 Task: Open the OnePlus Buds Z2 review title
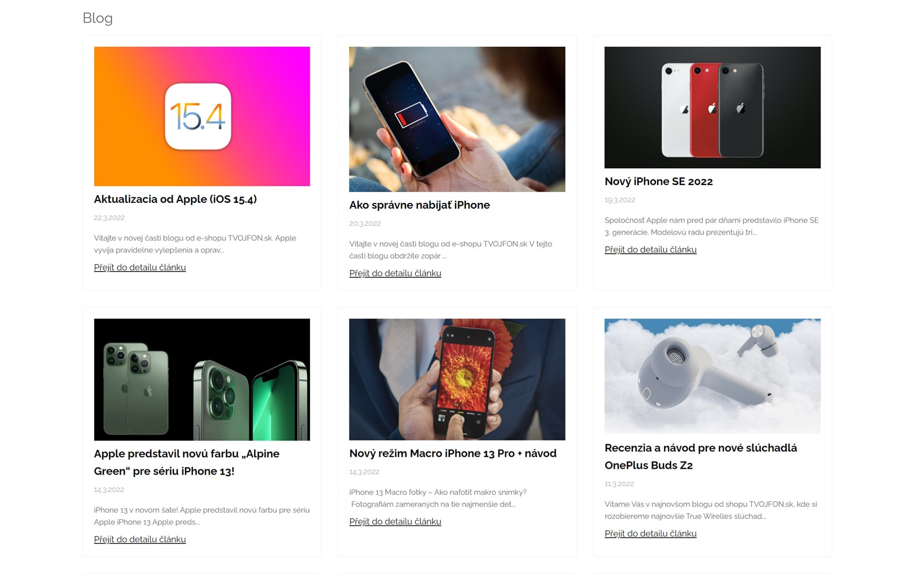click(x=701, y=457)
